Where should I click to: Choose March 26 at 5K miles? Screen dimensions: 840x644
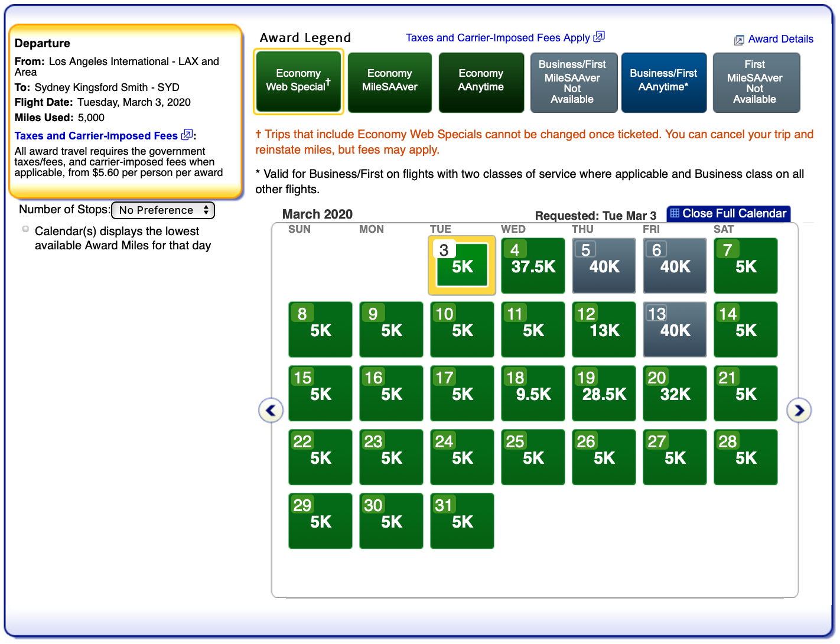(604, 457)
